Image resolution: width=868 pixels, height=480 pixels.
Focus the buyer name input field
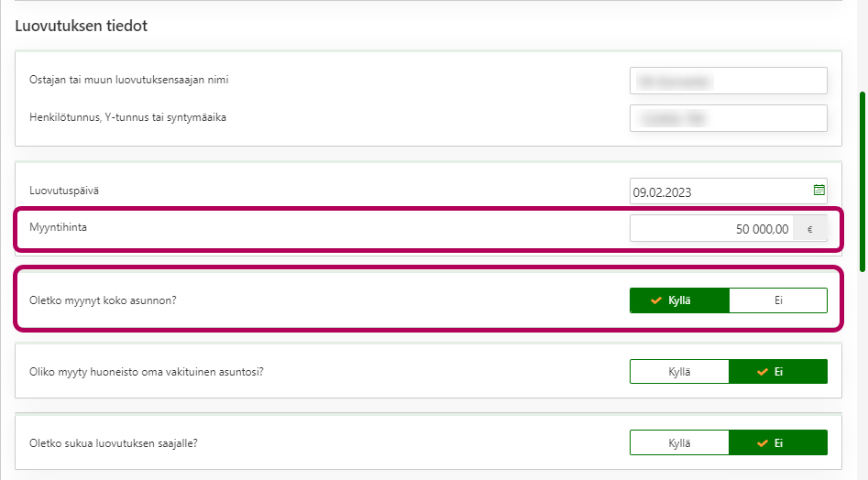(x=728, y=81)
